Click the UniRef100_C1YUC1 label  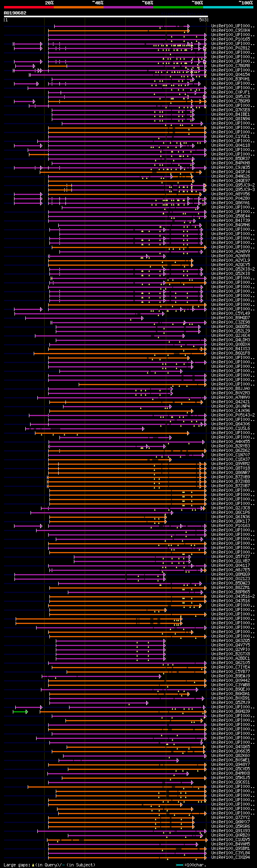point(230,136)
